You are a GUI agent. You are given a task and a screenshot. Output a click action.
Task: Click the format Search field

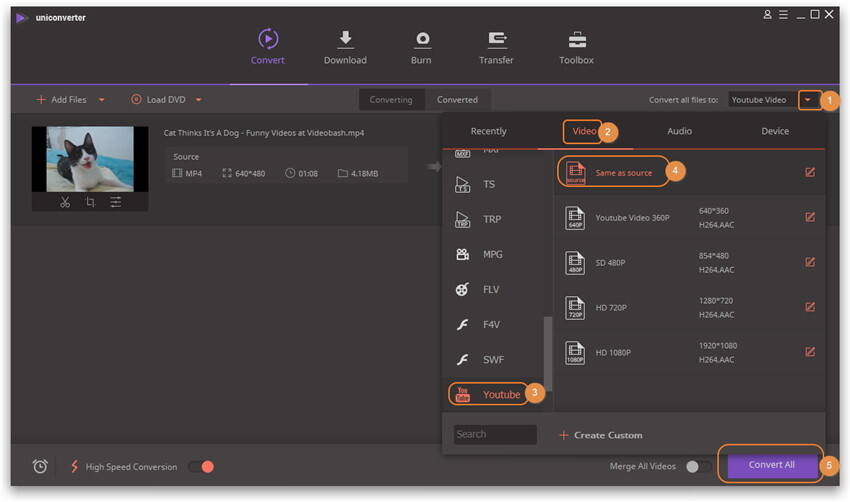(495, 435)
